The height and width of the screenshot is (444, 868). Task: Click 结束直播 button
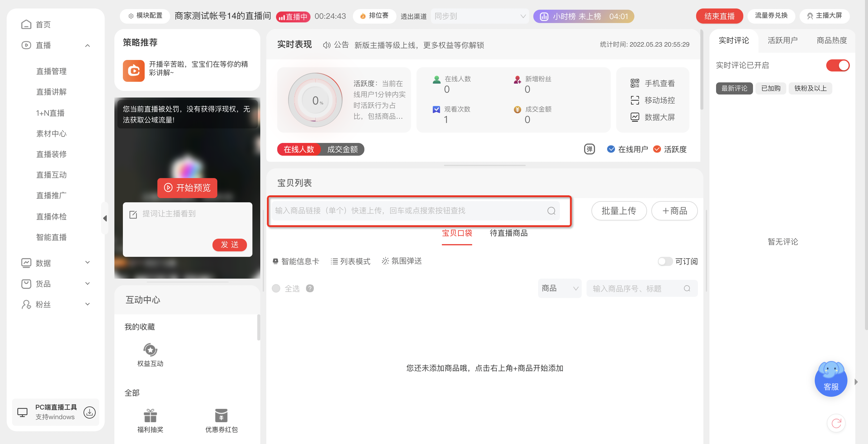(719, 16)
